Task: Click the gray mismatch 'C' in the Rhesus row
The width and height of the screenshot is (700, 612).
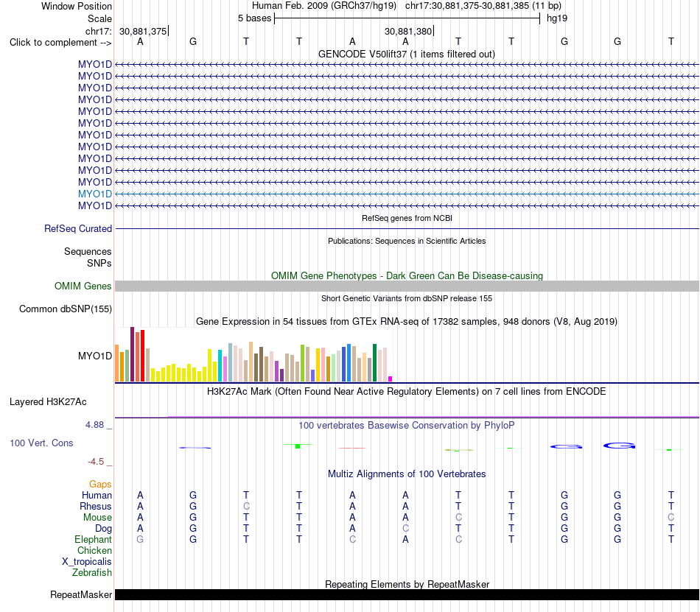Action: 246,506
